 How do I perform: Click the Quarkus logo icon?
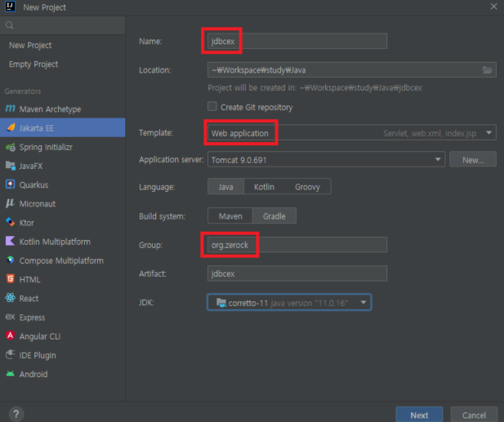click(11, 184)
